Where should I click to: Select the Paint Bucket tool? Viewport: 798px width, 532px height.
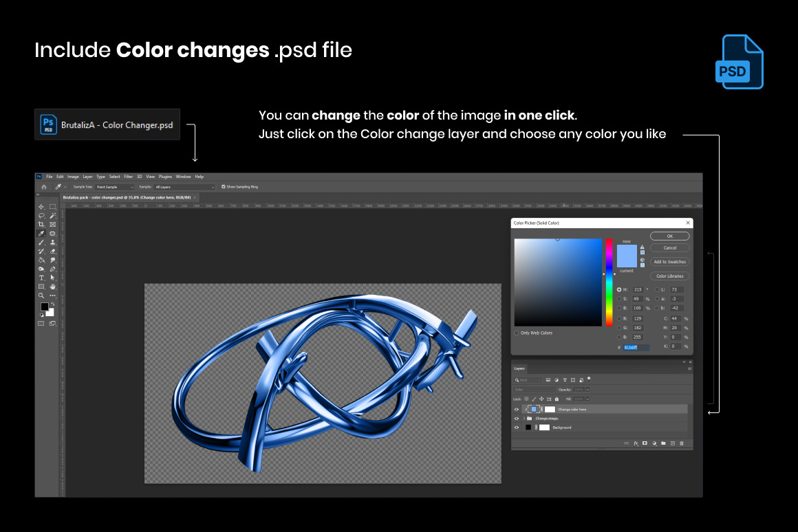point(41,260)
